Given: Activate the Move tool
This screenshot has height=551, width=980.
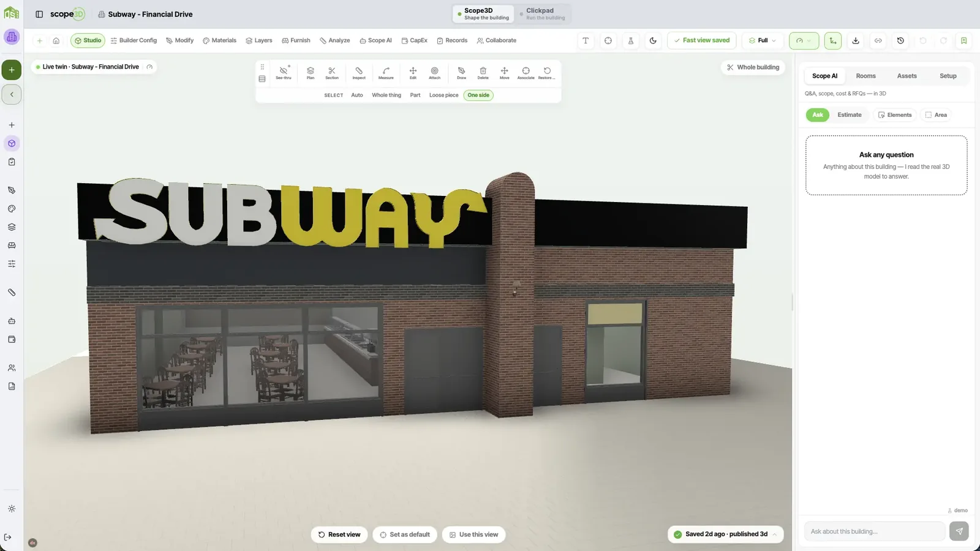Looking at the screenshot, I should tap(504, 73).
